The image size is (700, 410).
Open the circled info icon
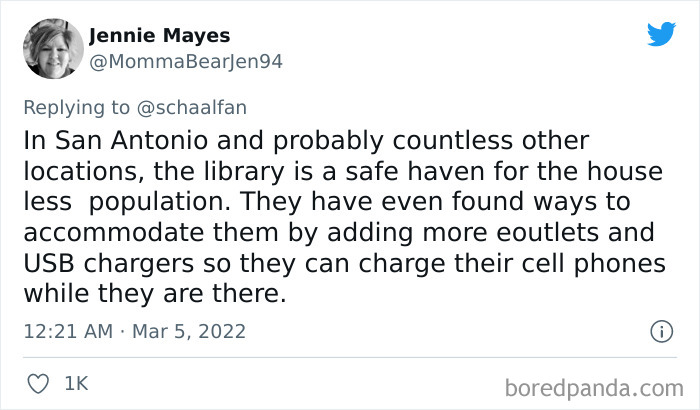[x=662, y=331]
